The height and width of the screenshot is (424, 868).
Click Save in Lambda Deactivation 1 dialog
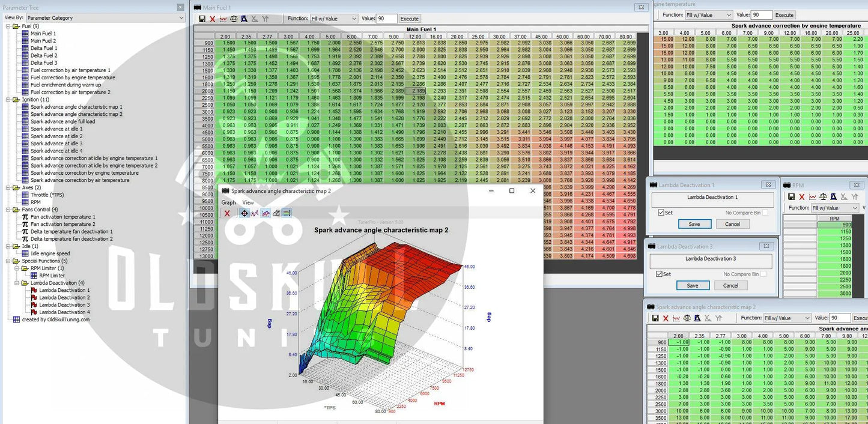[694, 224]
